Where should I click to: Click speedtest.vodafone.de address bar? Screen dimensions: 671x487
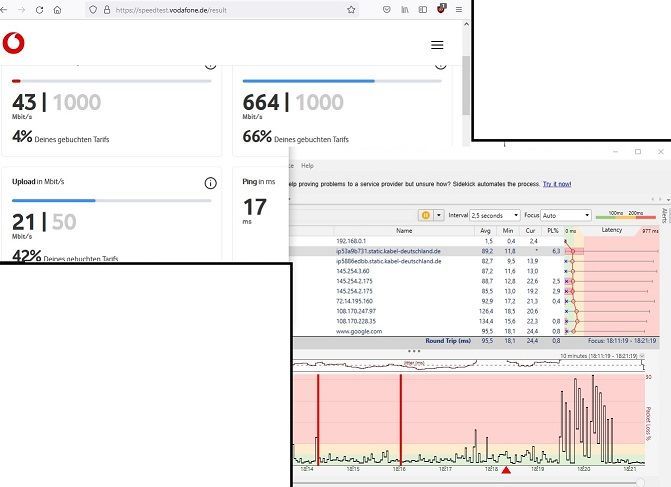click(x=223, y=10)
